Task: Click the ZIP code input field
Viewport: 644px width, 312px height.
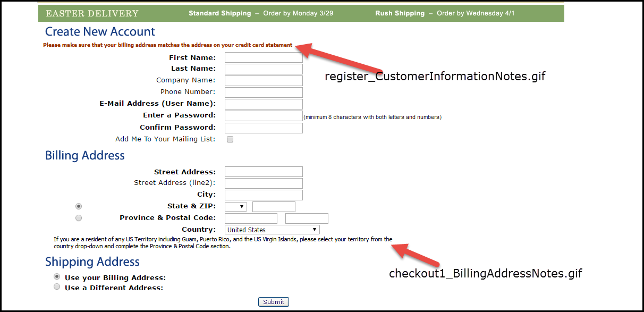Action: pos(274,207)
